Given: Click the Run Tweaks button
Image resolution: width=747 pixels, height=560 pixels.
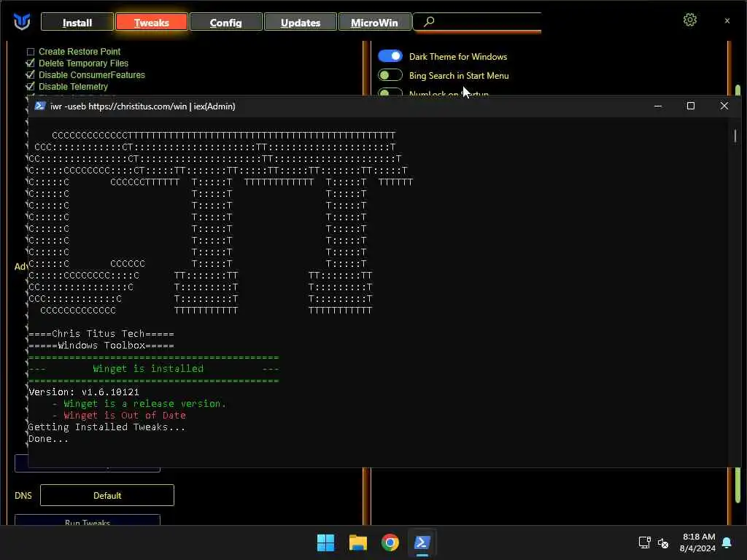Looking at the screenshot, I should pyautogui.click(x=88, y=521).
